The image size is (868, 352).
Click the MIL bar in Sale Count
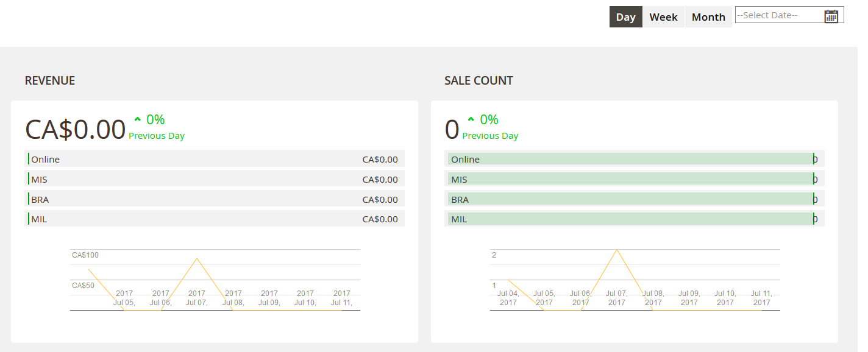[631, 219]
